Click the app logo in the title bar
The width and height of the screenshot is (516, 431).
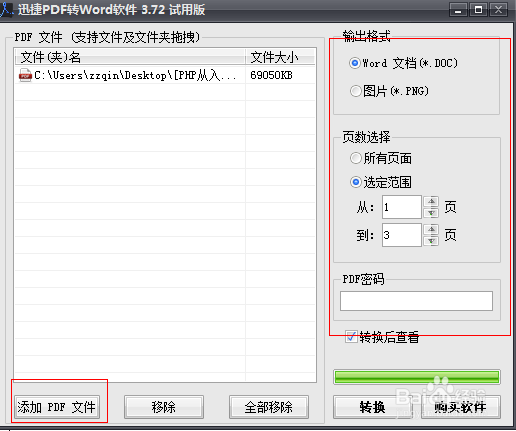pyautogui.click(x=7, y=9)
